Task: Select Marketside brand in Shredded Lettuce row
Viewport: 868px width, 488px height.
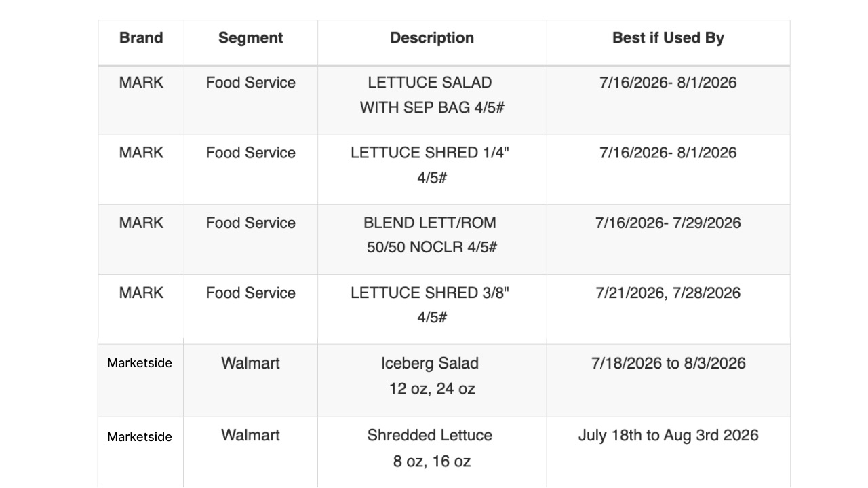Action: coord(140,437)
